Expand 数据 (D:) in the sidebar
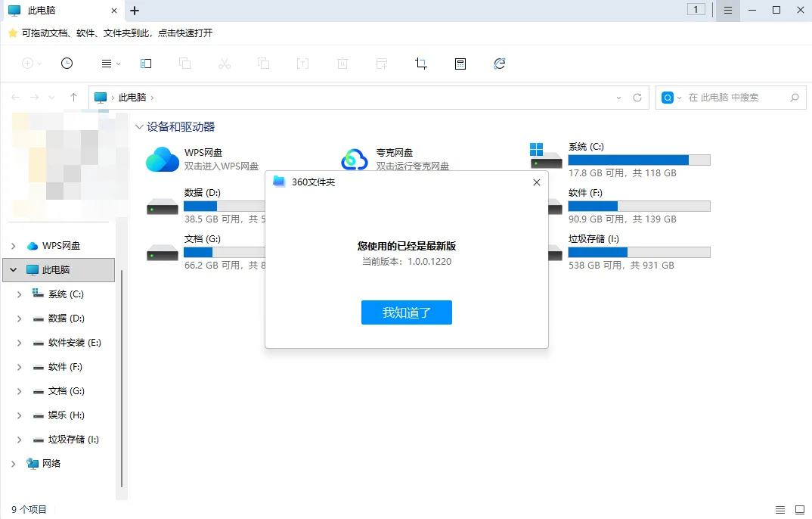This screenshot has height=519, width=812. coord(19,319)
